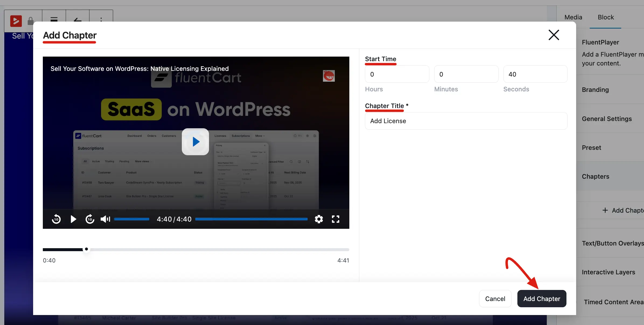
Task: Collapse the Chapters panel
Action: point(610,177)
